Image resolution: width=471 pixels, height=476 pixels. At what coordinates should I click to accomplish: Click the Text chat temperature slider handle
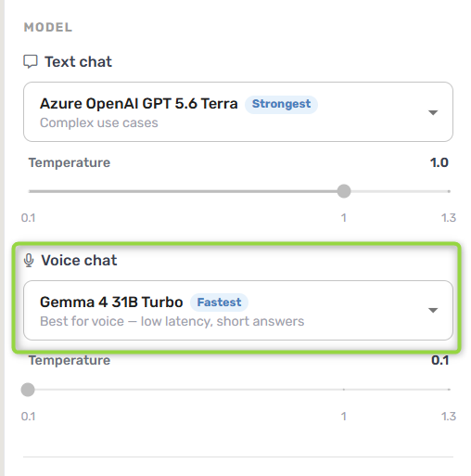tap(344, 191)
